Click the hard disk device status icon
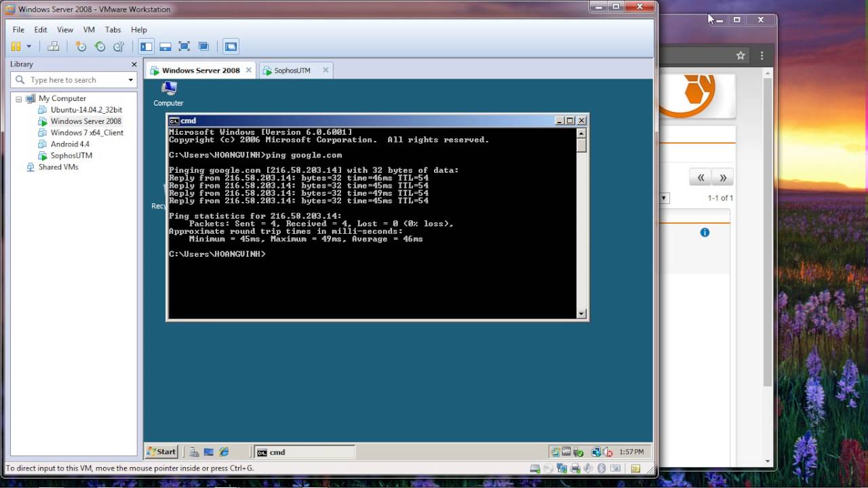868x488 pixels. coord(535,468)
